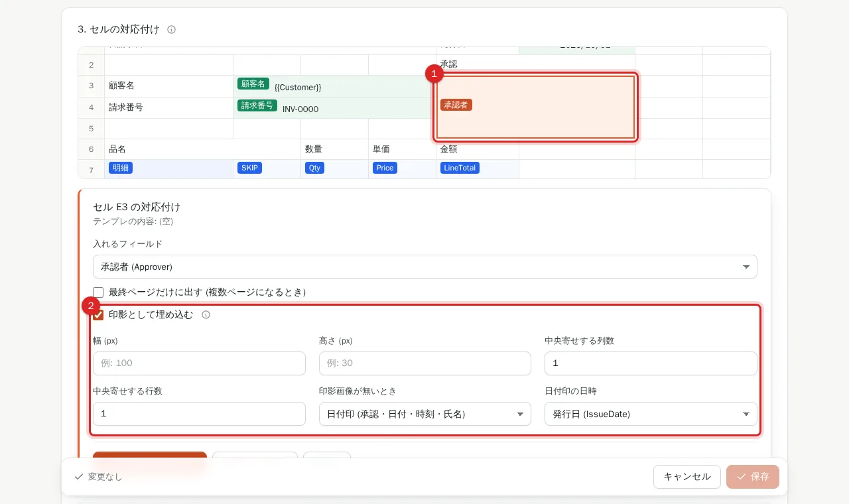Click into the 高さ (px) input field

[425, 363]
